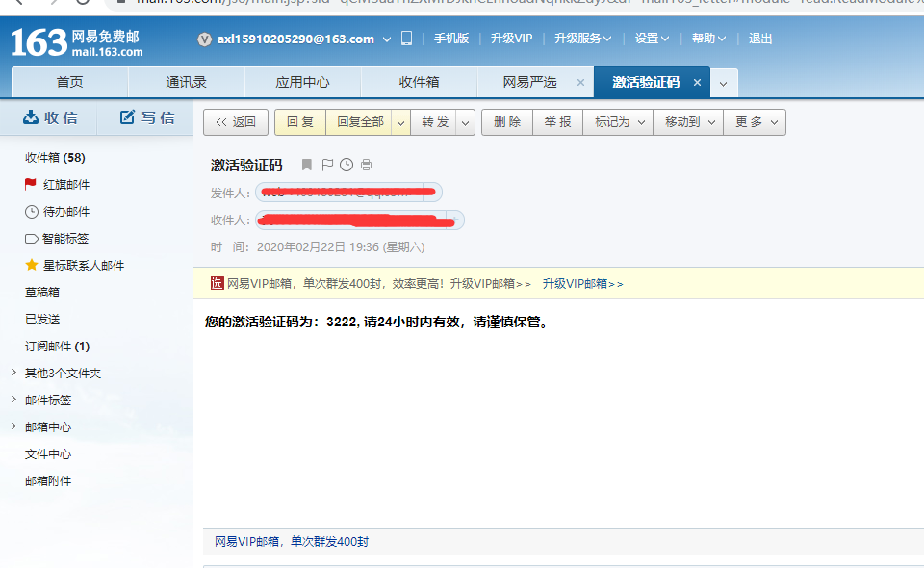Viewport: 924px width, 568px height.
Task: Open 红旗邮件 in sidebar
Action: click(57, 185)
